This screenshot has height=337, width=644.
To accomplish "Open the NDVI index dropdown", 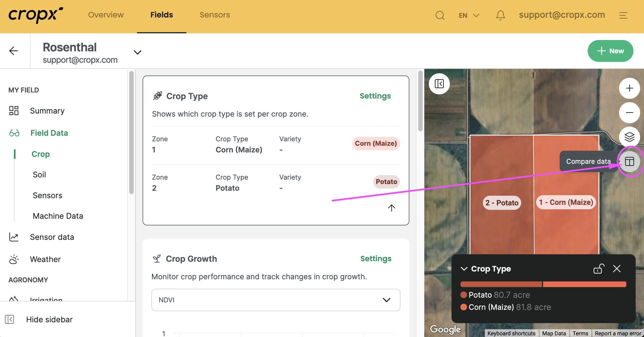I will click(x=276, y=300).
